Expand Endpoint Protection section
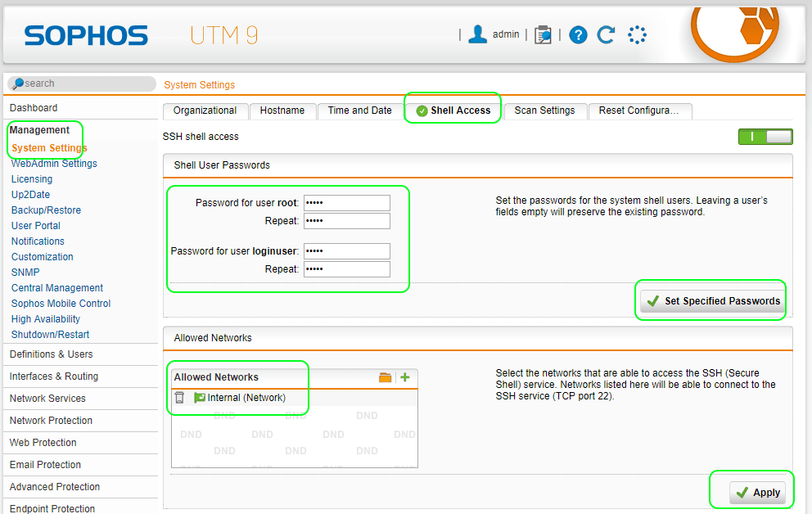This screenshot has height=514, width=812. click(x=52, y=508)
